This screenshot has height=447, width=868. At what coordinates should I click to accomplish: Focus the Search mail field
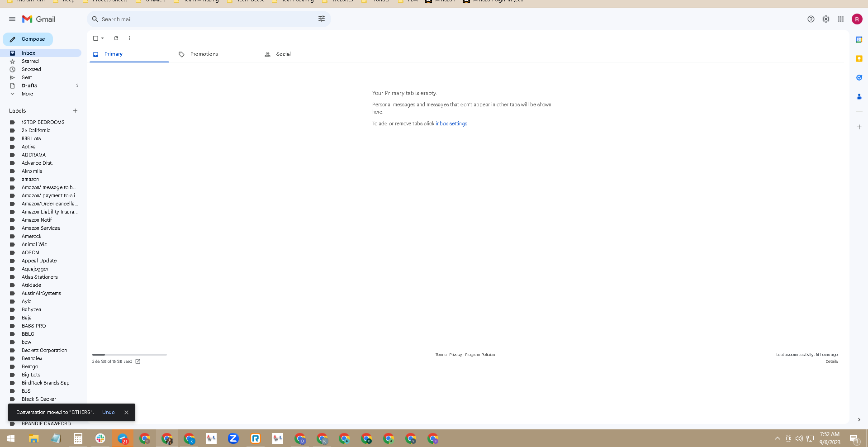208,19
